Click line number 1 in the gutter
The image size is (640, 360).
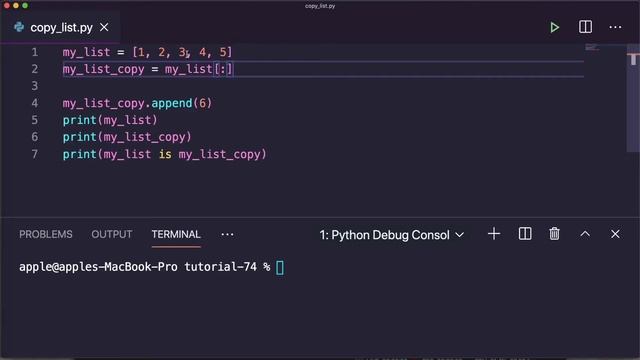(35, 52)
